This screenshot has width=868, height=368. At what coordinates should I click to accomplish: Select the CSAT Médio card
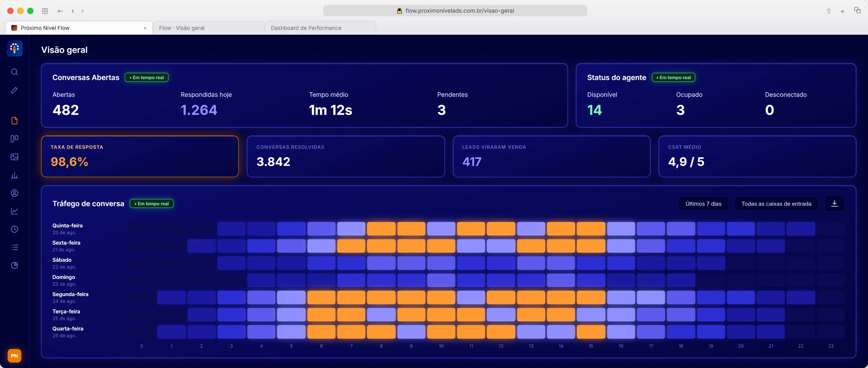(x=757, y=156)
